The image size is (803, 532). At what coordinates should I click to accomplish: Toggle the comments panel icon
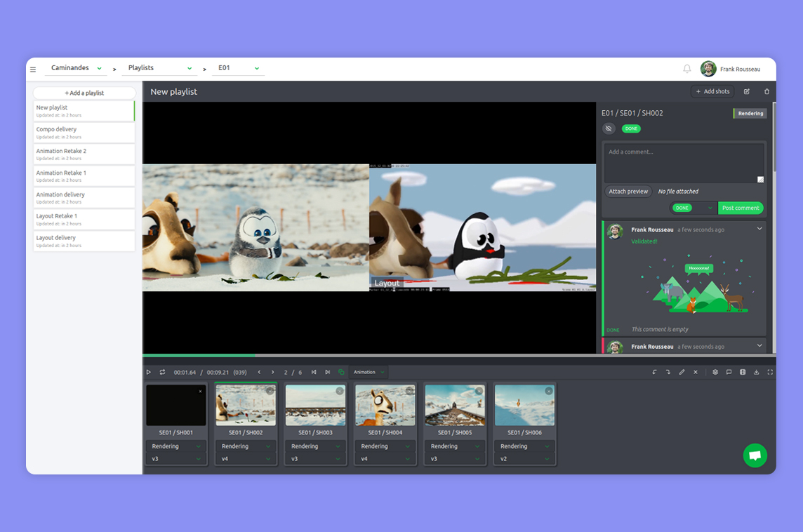click(729, 372)
